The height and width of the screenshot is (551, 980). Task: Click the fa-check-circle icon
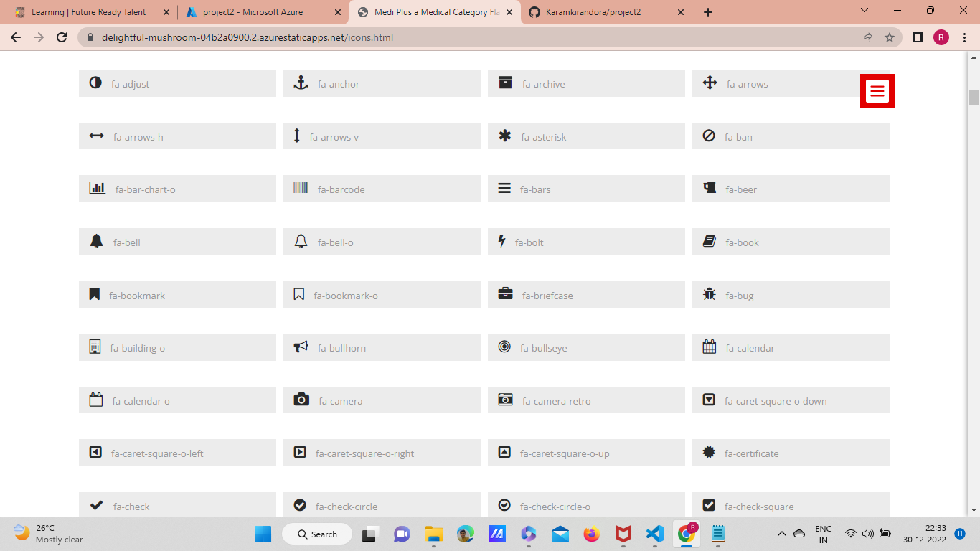tap(301, 505)
